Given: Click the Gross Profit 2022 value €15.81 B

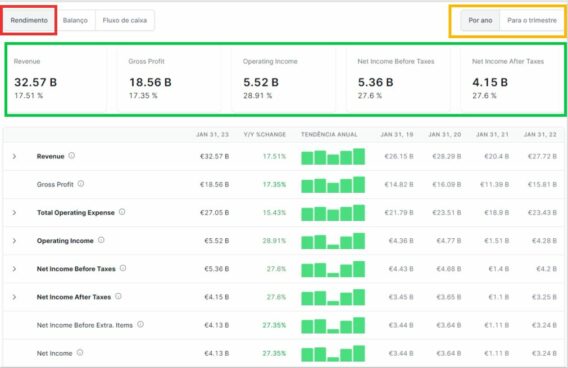Looking at the screenshot, I should 542,185.
